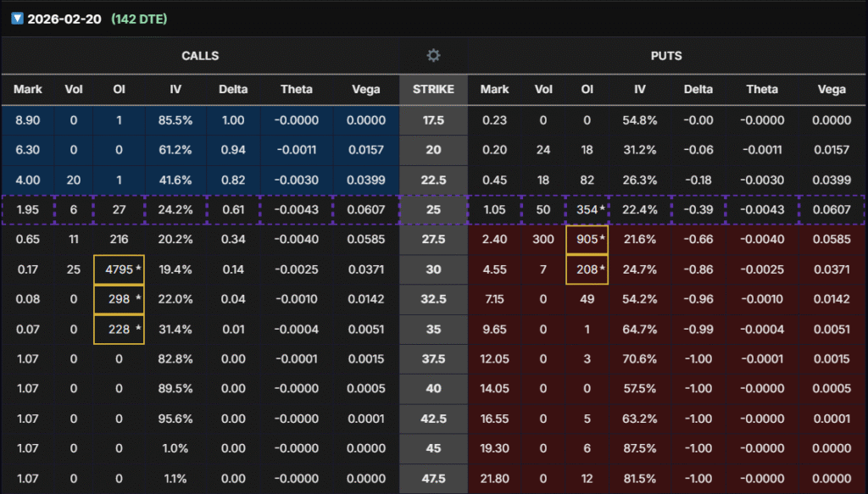Collapse the 2026-02-20 expiration arrow
The width and height of the screenshot is (868, 494).
(x=17, y=19)
